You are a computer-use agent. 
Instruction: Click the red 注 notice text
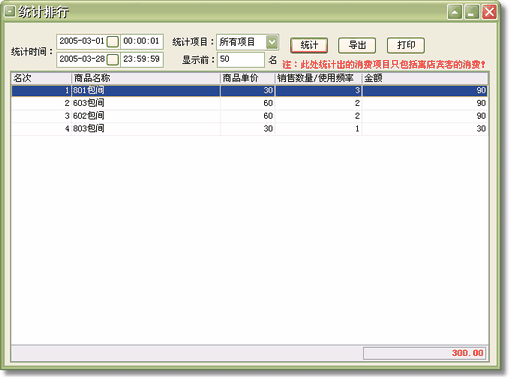coord(384,64)
